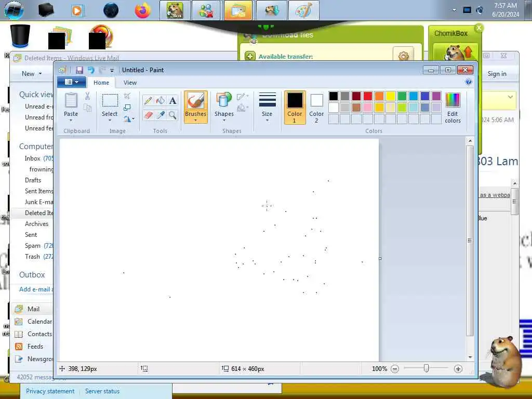This screenshot has height=399, width=532.
Task: Open the Sent folder in Live Mail
Action: point(31,235)
